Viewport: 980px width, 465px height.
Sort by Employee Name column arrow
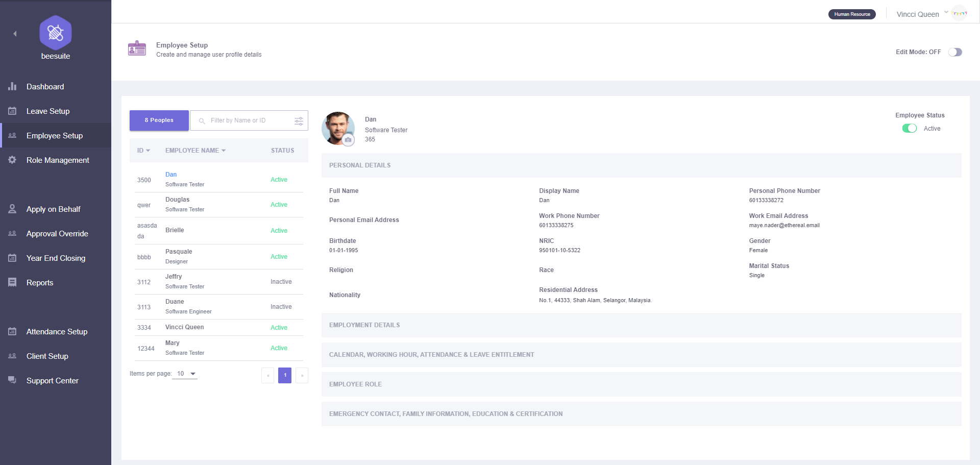coord(224,151)
